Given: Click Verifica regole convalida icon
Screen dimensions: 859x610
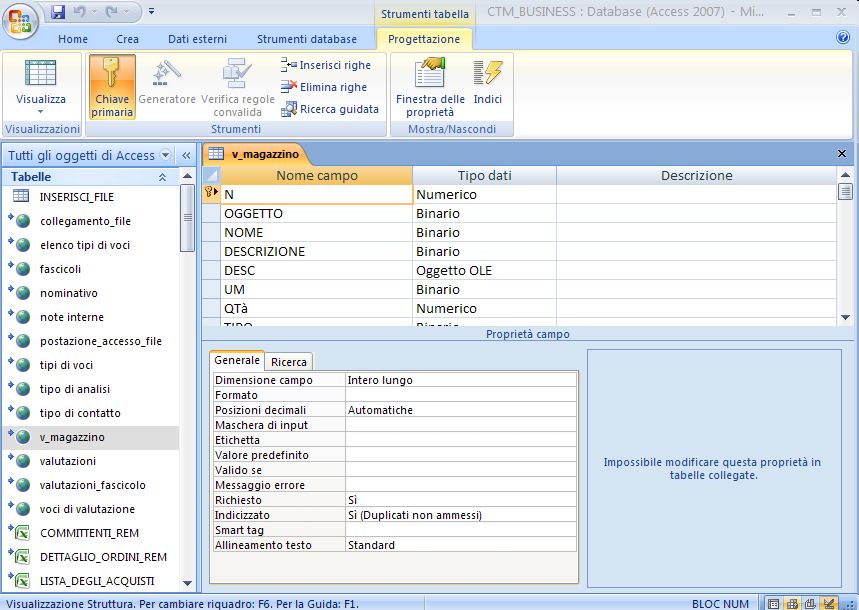Looking at the screenshot, I should click(237, 73).
